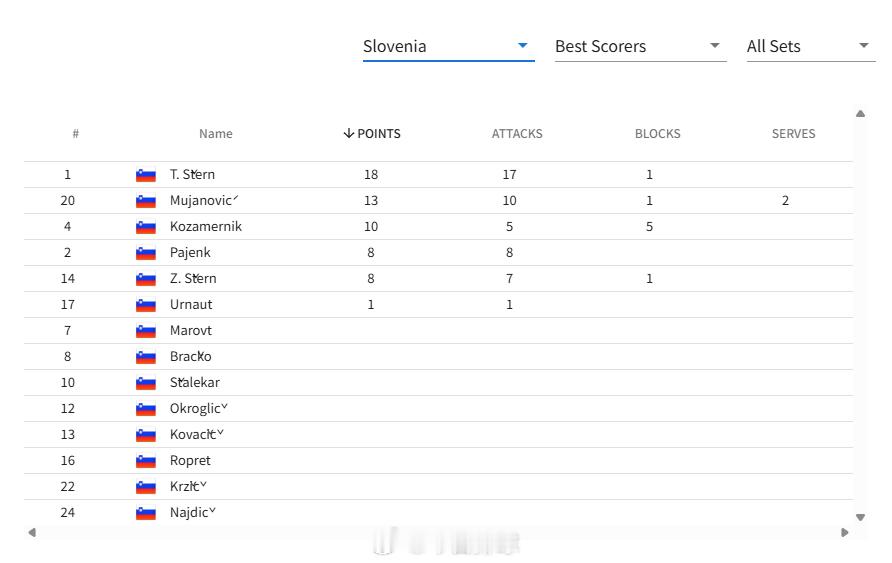Image resolution: width=892 pixels, height=563 pixels.
Task: Click the scroll down arrow
Action: pos(860,517)
